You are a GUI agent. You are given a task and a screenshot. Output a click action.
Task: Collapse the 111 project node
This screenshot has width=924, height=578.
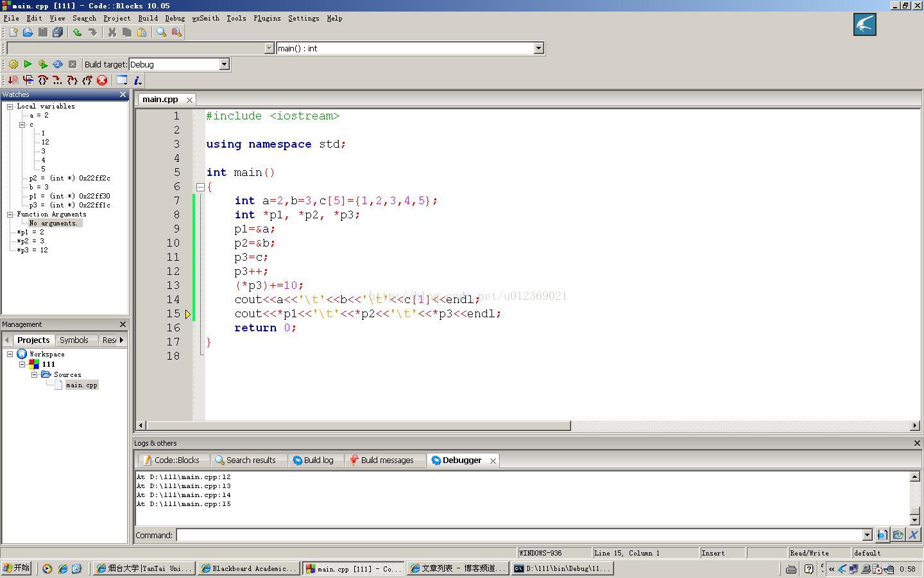point(22,364)
